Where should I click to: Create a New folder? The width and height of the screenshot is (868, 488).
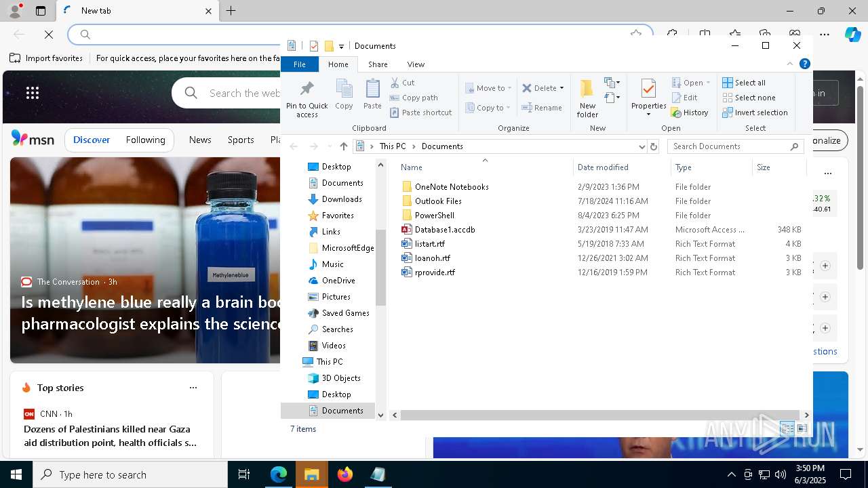point(587,98)
